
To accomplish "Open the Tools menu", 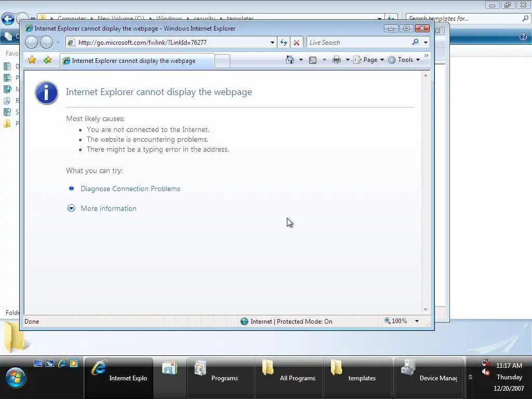I will pyautogui.click(x=404, y=60).
